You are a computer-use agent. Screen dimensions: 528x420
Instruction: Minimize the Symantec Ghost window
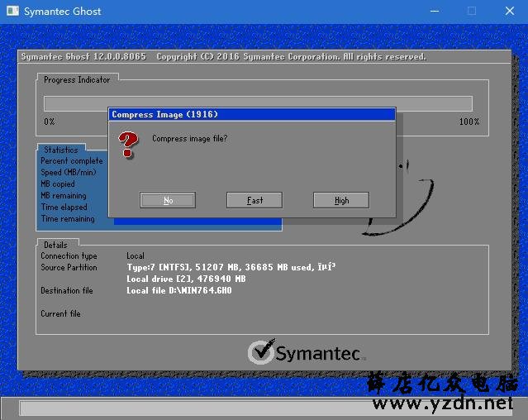click(435, 11)
